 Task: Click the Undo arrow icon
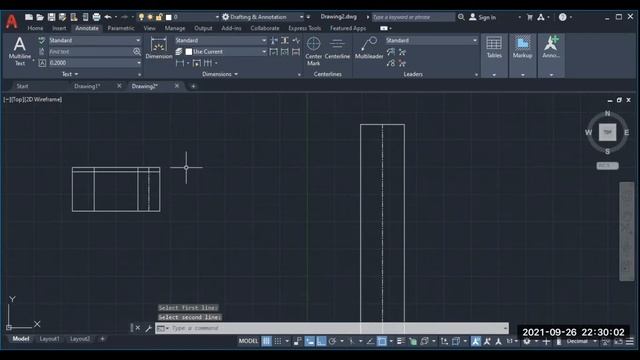click(x=108, y=17)
